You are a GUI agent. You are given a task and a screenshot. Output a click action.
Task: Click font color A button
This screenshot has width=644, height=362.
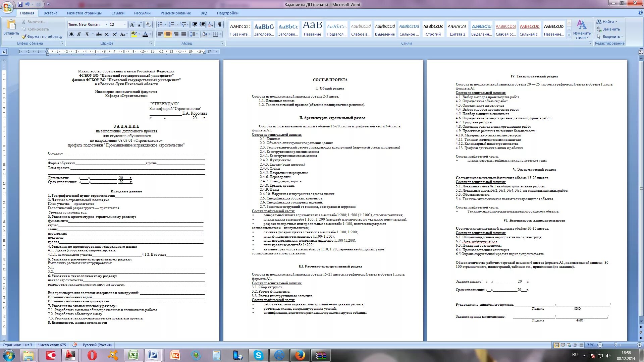(145, 34)
